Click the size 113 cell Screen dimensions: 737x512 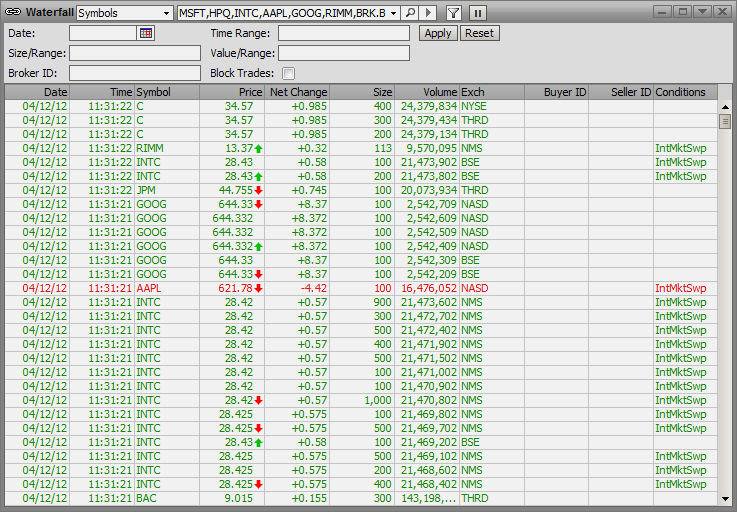pyautogui.click(x=361, y=148)
